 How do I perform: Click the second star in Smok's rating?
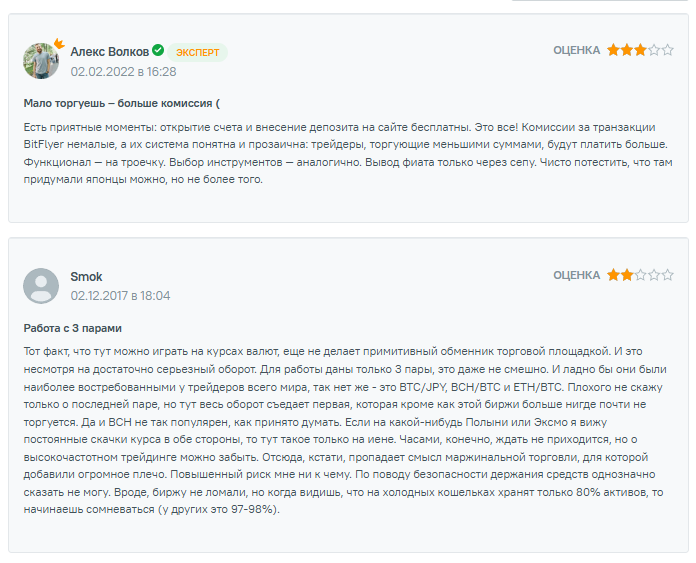[x=626, y=275]
